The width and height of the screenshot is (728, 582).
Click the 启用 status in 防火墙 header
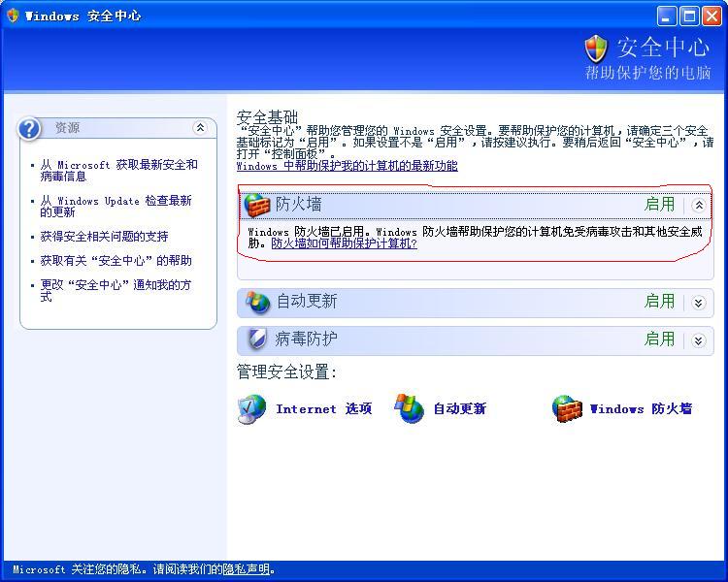pos(659,205)
